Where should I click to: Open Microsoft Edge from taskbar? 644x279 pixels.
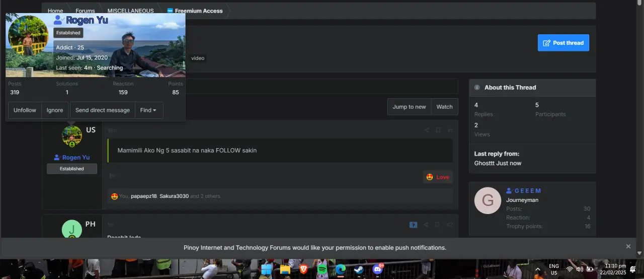341,269
